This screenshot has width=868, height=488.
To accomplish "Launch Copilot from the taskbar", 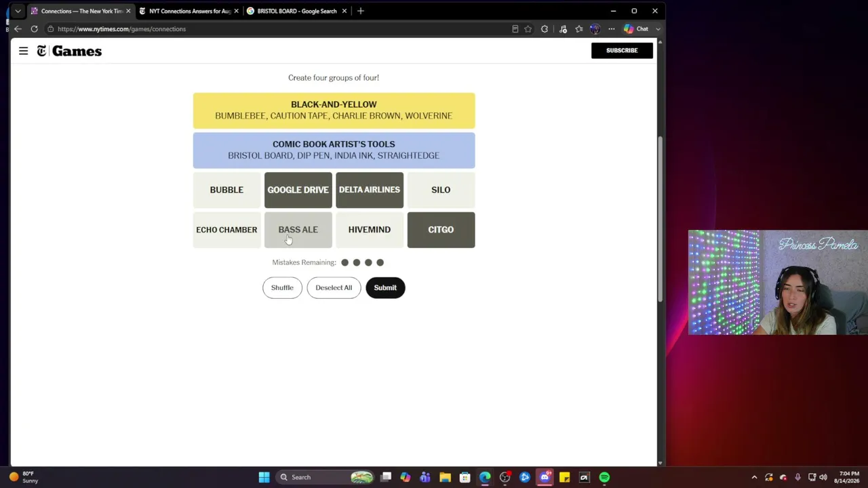I will tap(405, 477).
